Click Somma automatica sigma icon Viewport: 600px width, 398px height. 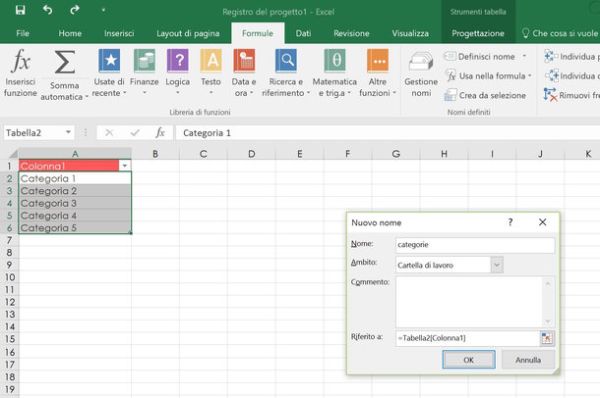[64, 62]
